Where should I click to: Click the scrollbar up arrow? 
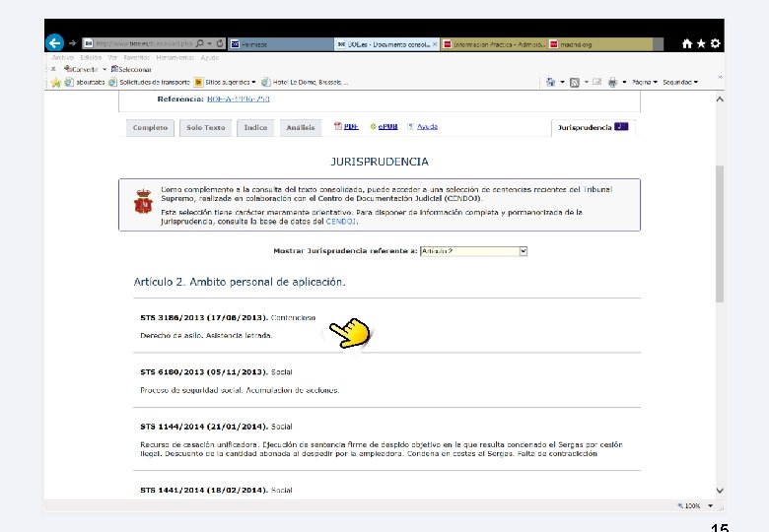(x=720, y=99)
